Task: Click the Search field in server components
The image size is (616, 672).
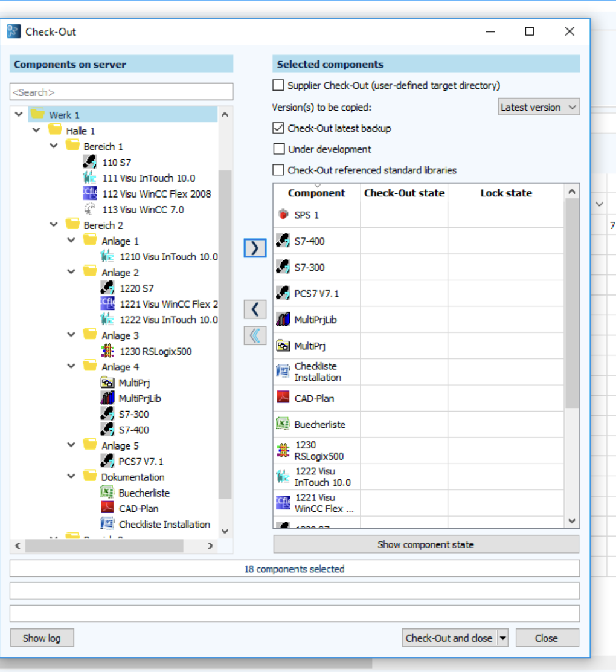Action: pyautogui.click(x=121, y=92)
